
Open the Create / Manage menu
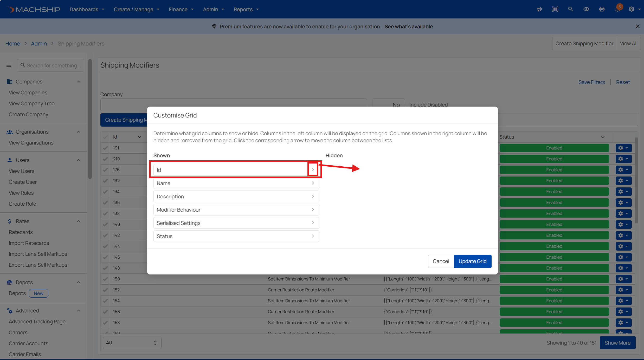[x=137, y=9]
